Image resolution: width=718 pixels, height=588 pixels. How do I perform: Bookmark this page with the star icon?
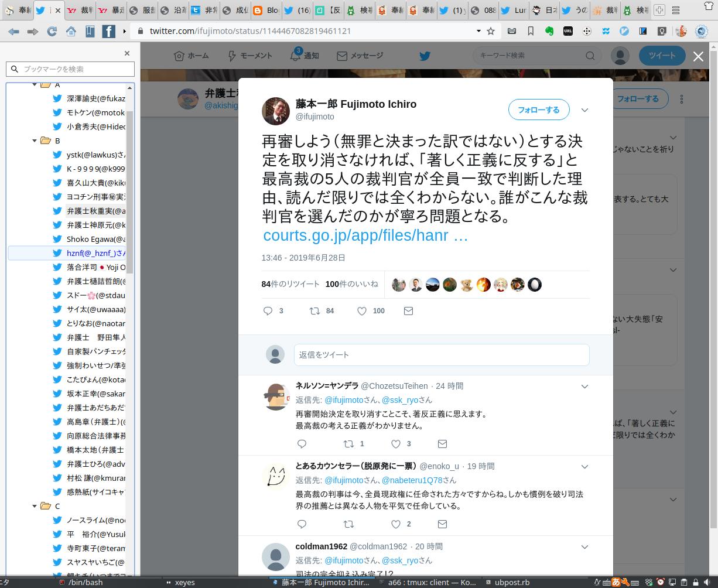point(491,31)
